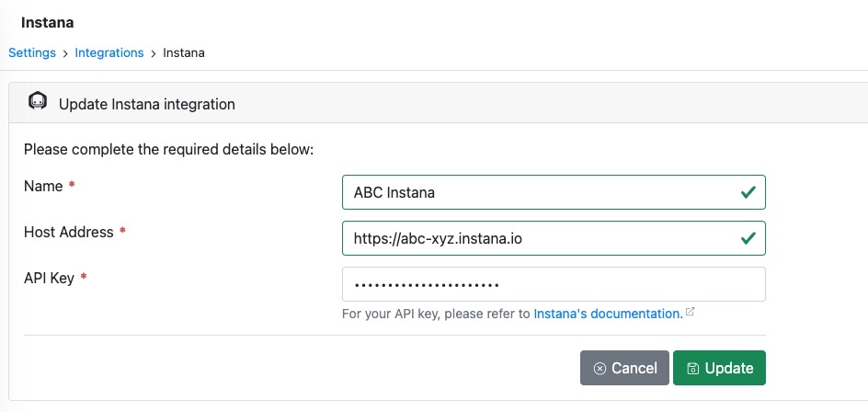Cancel the integration update
This screenshot has width=868, height=412.
point(624,368)
